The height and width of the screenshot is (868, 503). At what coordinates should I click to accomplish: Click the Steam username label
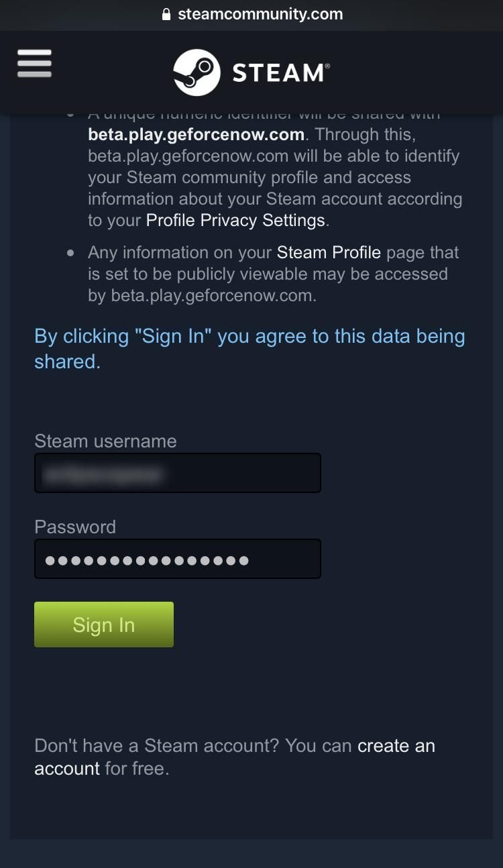[x=105, y=441]
